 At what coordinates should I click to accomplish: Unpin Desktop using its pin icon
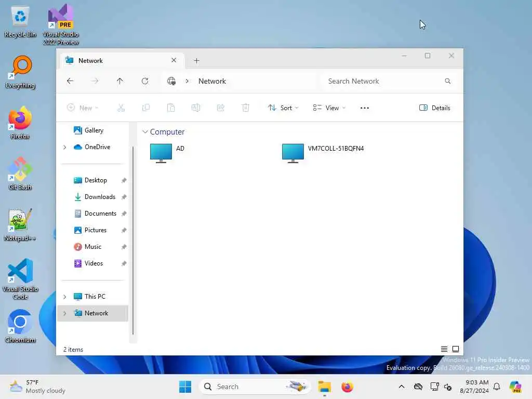point(124,180)
